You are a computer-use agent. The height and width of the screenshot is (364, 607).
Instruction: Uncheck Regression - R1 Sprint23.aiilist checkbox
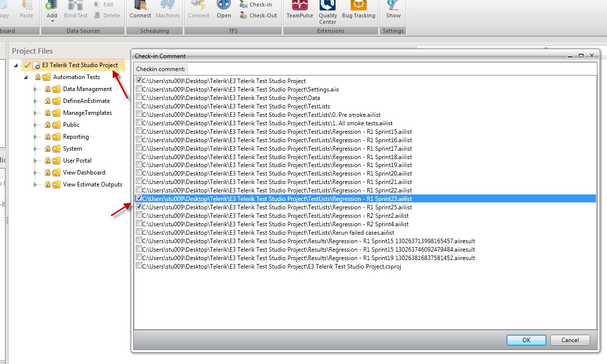click(x=139, y=198)
